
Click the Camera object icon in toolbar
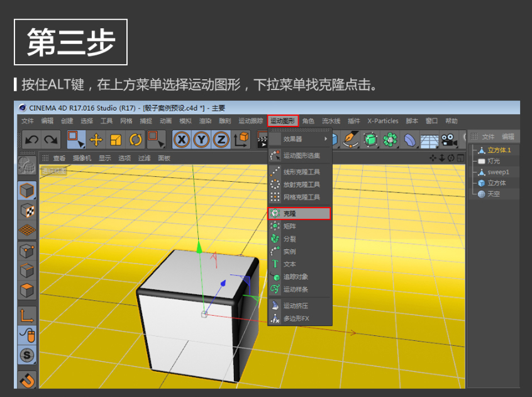click(448, 139)
